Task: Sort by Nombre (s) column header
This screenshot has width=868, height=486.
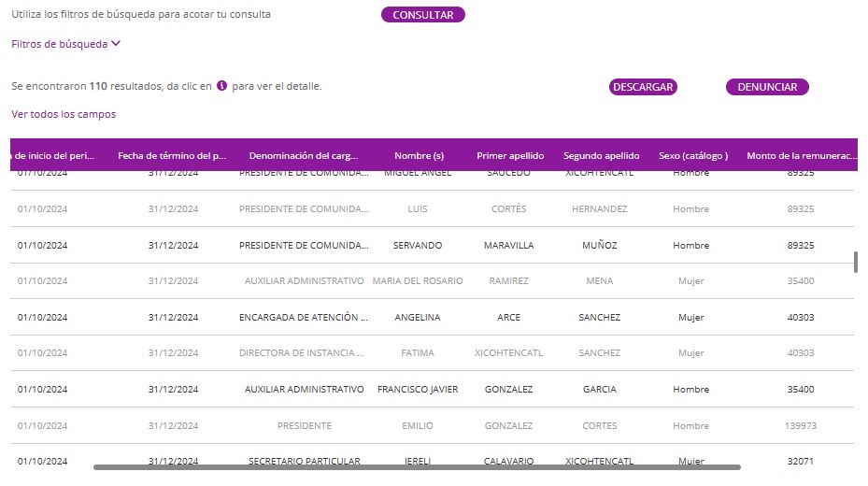Action: point(419,156)
